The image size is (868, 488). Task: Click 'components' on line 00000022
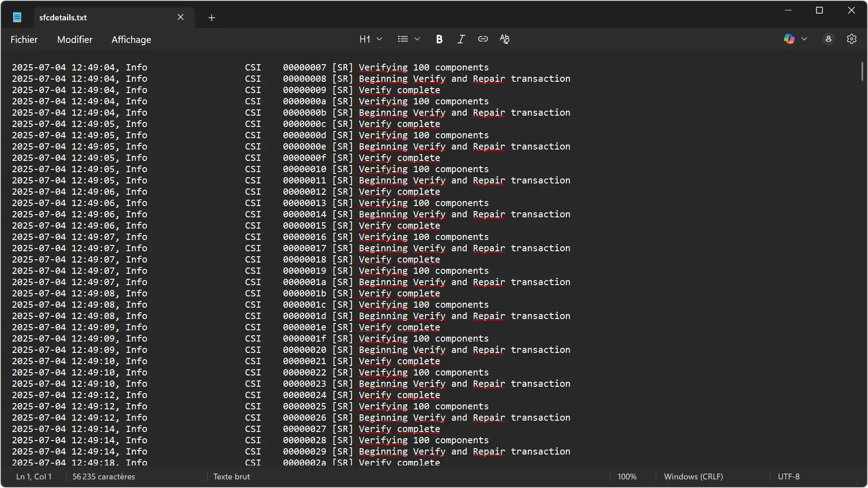pyautogui.click(x=462, y=372)
